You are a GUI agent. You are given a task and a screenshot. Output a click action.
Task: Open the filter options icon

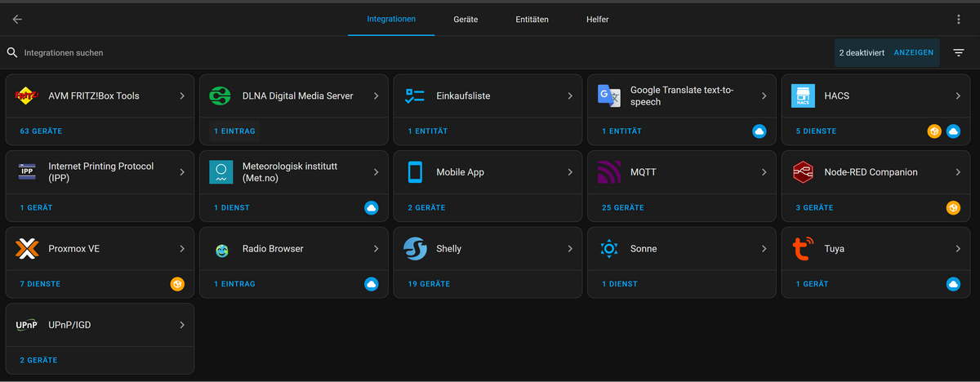pos(959,52)
